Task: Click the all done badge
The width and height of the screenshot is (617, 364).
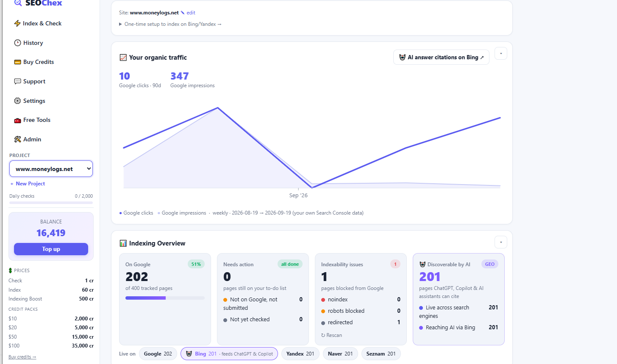Action: click(x=290, y=264)
